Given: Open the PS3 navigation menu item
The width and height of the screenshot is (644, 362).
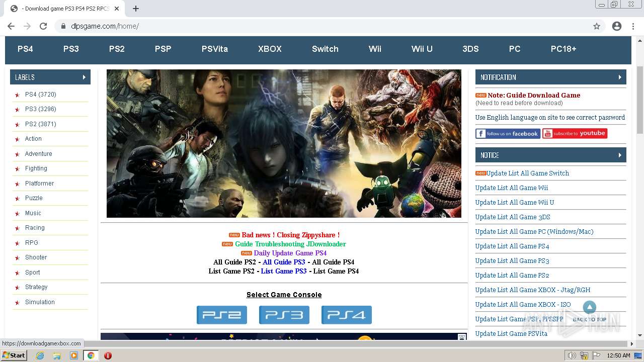Looking at the screenshot, I should coord(71,49).
